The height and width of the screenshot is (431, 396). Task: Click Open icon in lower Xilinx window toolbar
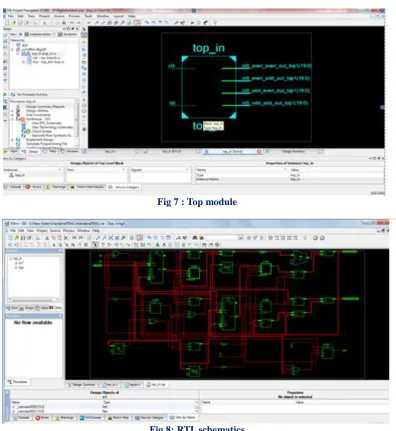tap(16, 238)
